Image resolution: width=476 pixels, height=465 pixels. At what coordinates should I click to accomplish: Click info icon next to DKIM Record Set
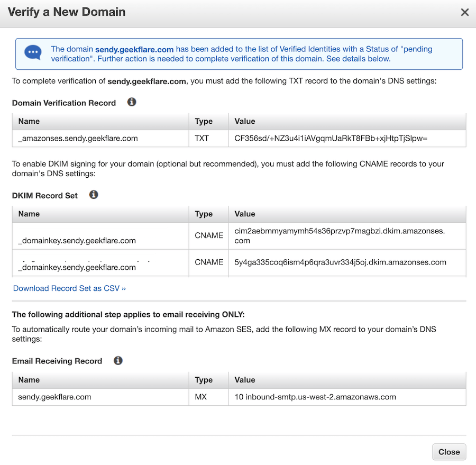(x=94, y=195)
